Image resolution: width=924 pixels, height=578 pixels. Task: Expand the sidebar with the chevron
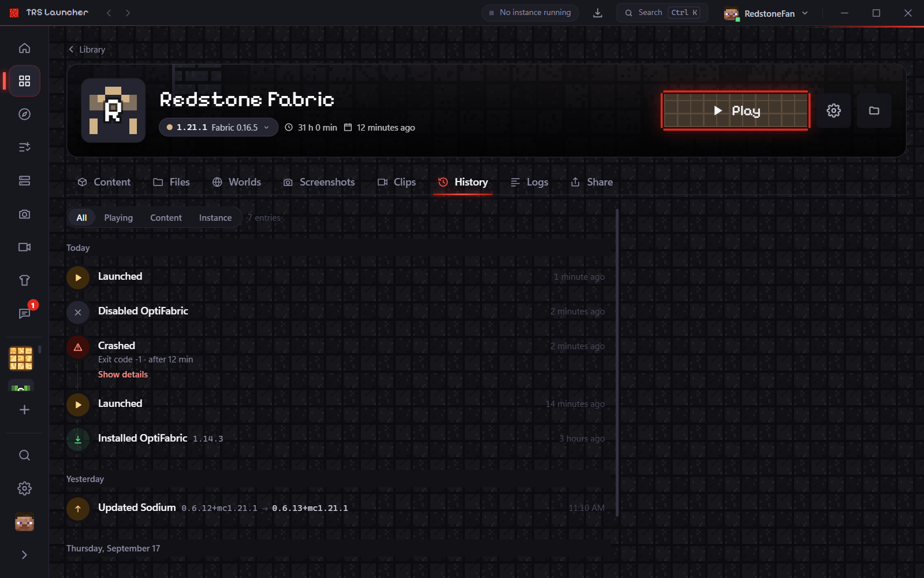pyautogui.click(x=24, y=555)
